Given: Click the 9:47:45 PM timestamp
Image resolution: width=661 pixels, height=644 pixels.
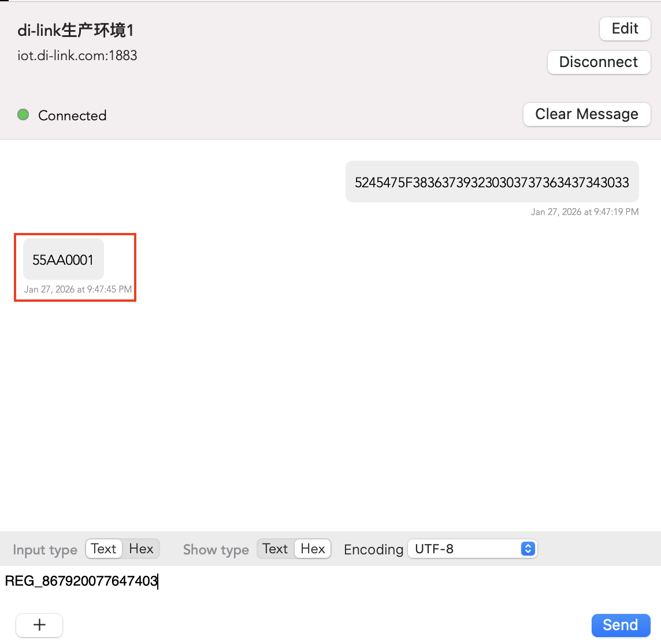Looking at the screenshot, I should [x=78, y=289].
